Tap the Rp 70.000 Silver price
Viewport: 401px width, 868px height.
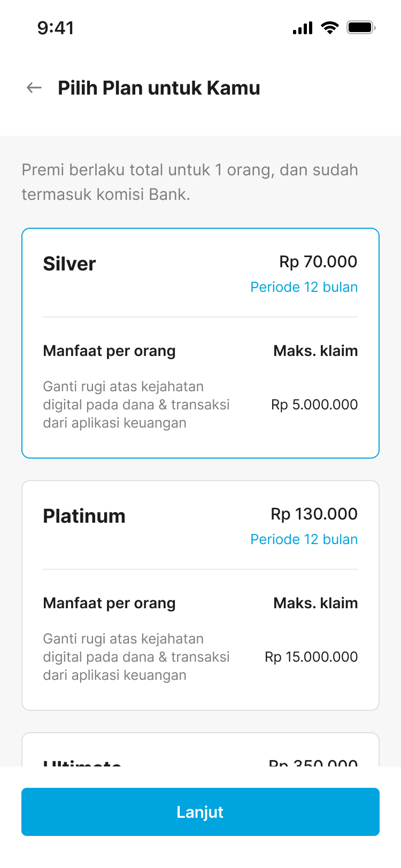pyautogui.click(x=318, y=261)
